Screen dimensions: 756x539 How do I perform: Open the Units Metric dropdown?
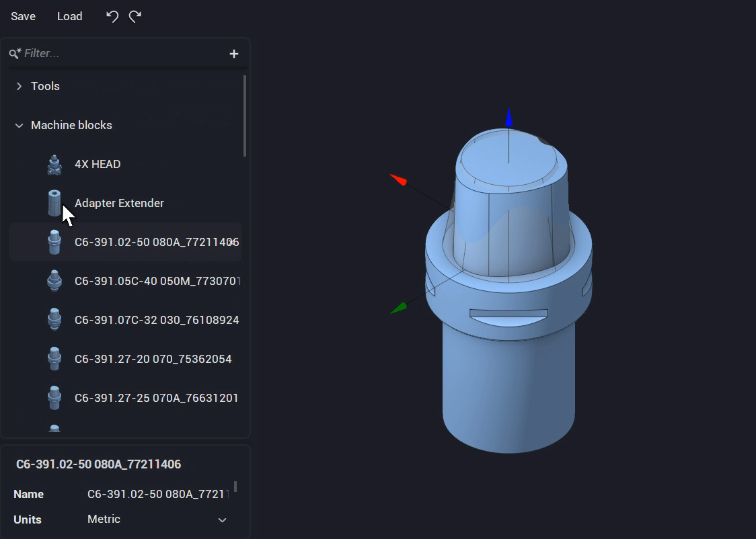[157, 520]
